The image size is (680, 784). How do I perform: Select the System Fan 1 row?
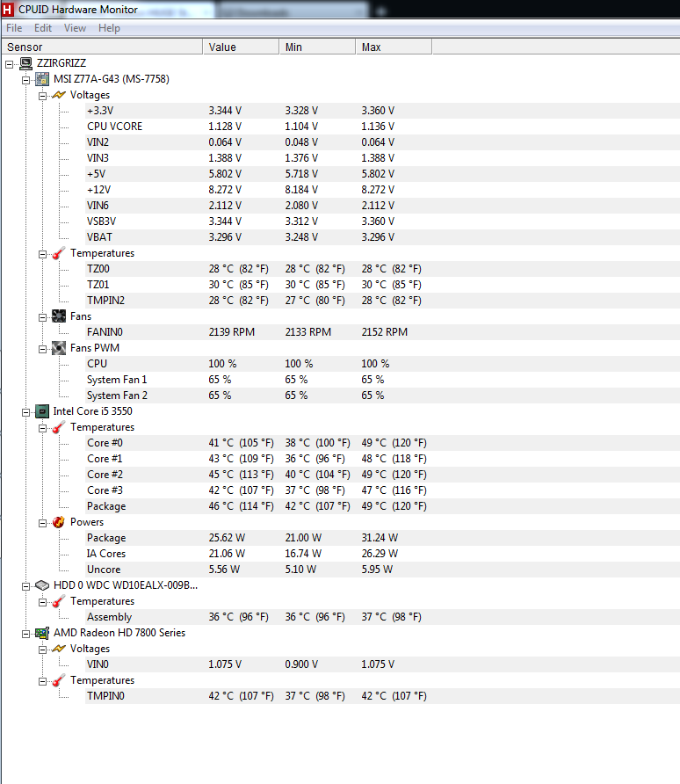382,380
